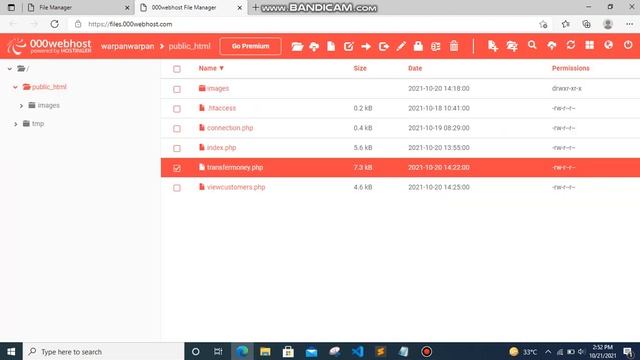Open a new browser tab
The height and width of the screenshot is (360, 640).
(255, 7)
